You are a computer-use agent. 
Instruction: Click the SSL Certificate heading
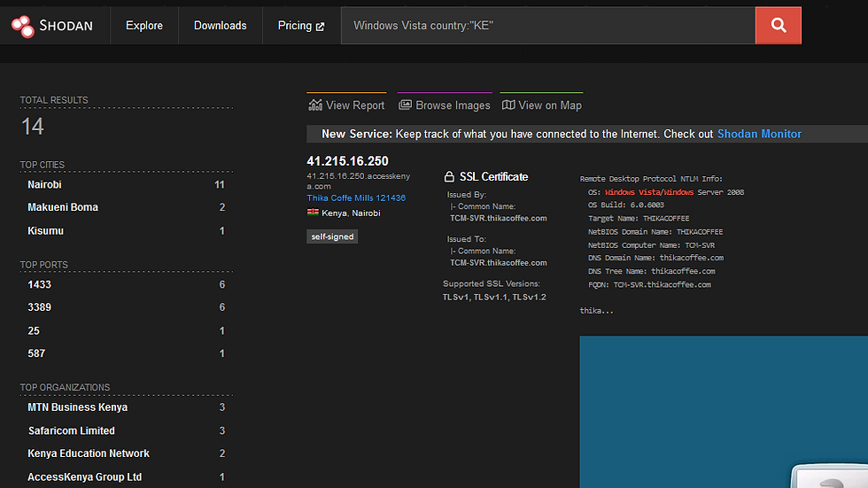tap(493, 176)
